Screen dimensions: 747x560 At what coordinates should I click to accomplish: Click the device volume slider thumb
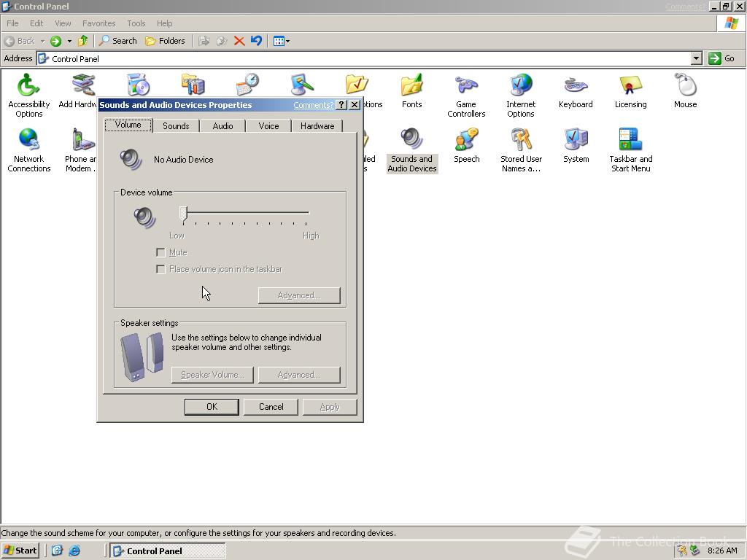183,214
